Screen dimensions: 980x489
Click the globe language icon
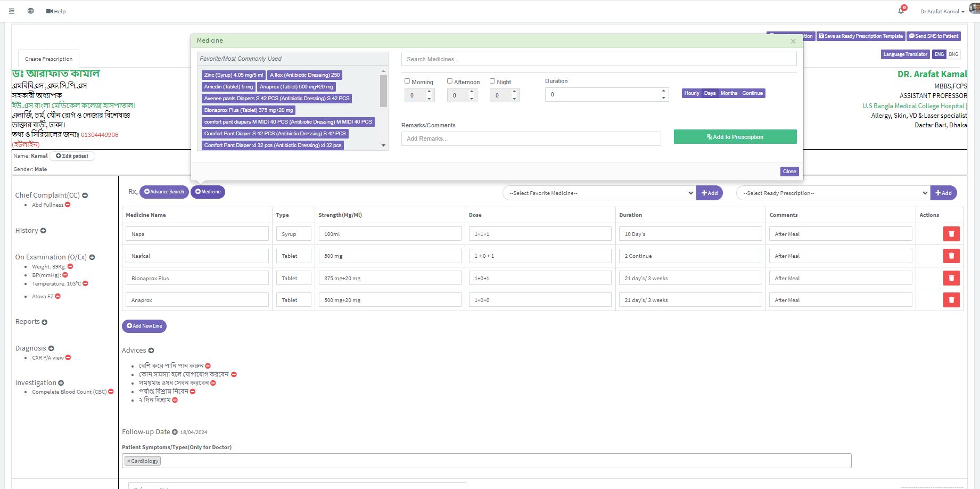(x=31, y=11)
